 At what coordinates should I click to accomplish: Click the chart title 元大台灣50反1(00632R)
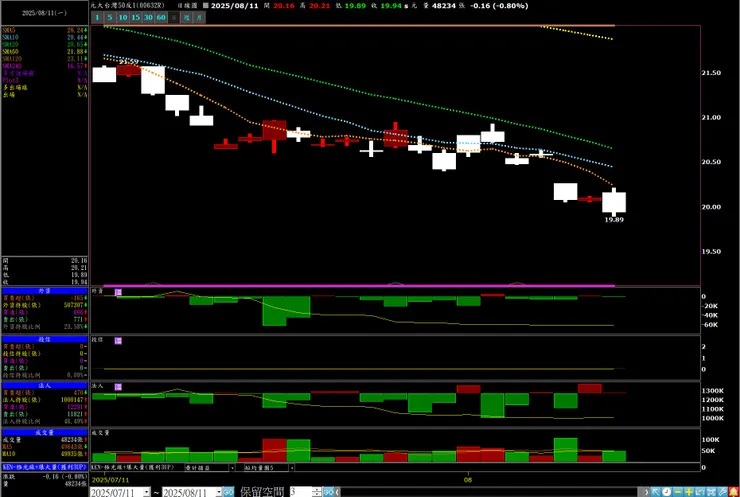[127, 6]
